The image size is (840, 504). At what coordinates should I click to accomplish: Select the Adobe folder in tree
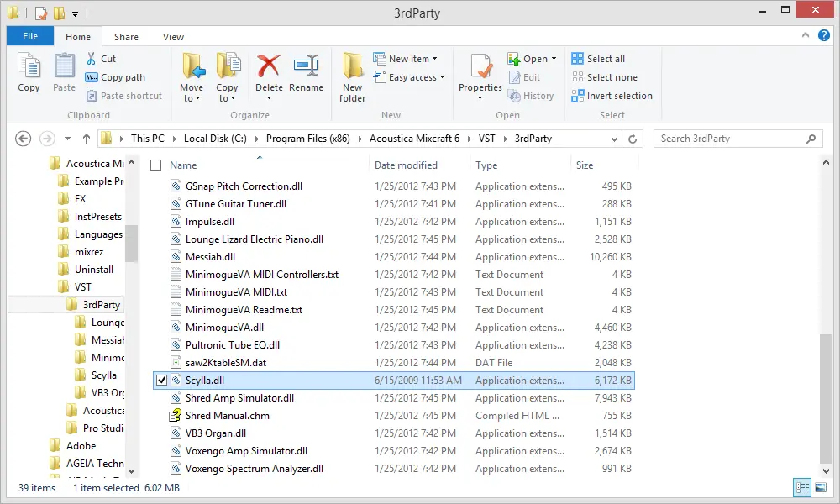point(81,445)
